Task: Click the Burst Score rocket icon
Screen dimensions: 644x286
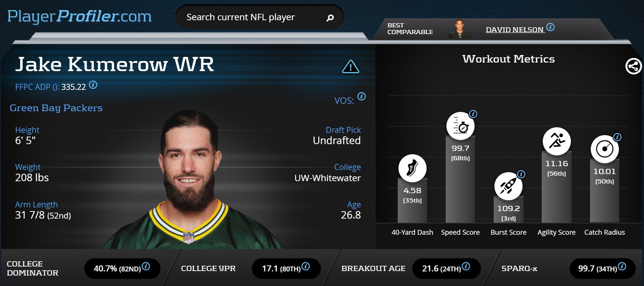Action: click(508, 186)
